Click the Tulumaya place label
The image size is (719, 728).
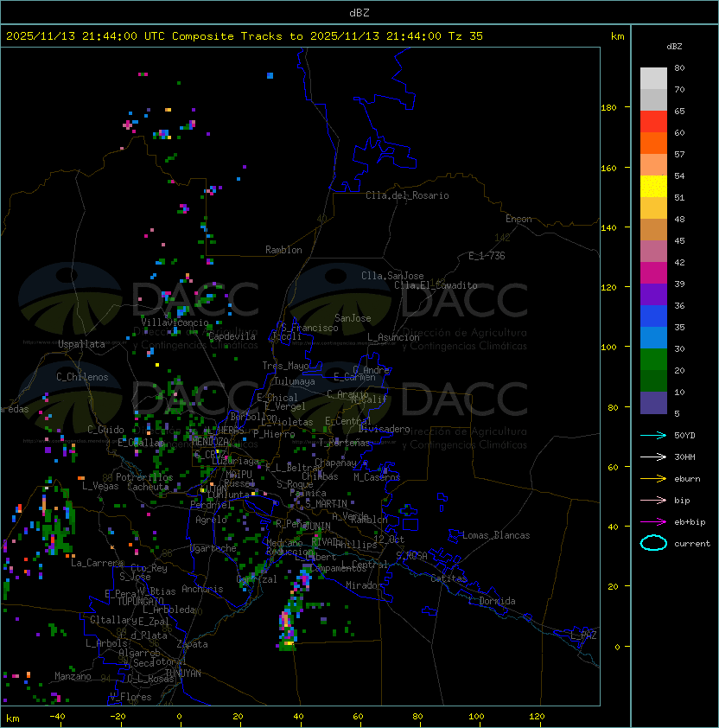pyautogui.click(x=295, y=381)
